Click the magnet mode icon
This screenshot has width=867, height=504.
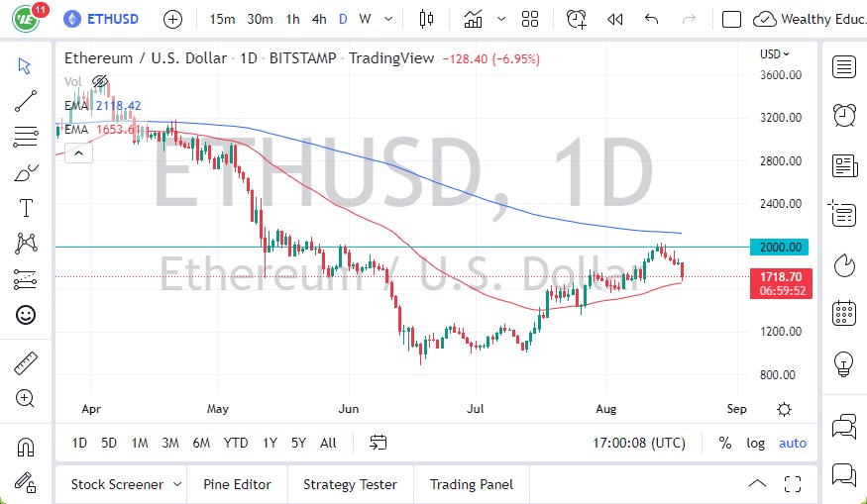click(x=26, y=447)
